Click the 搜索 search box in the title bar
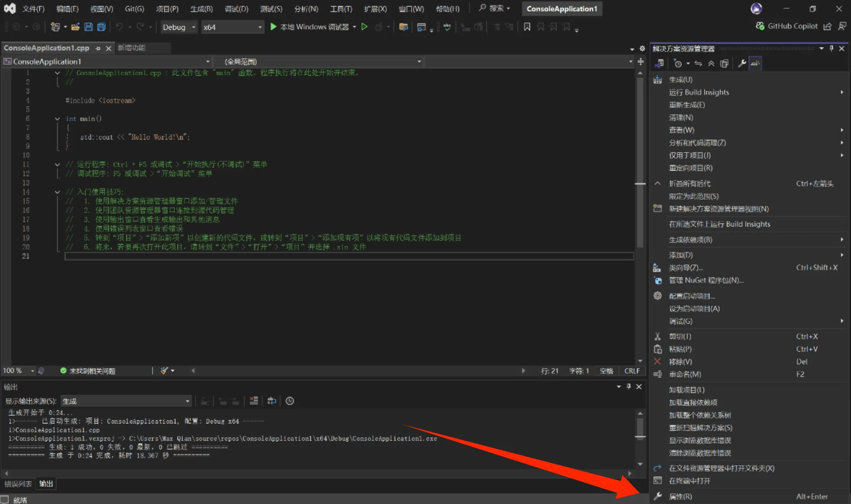 [x=495, y=8]
